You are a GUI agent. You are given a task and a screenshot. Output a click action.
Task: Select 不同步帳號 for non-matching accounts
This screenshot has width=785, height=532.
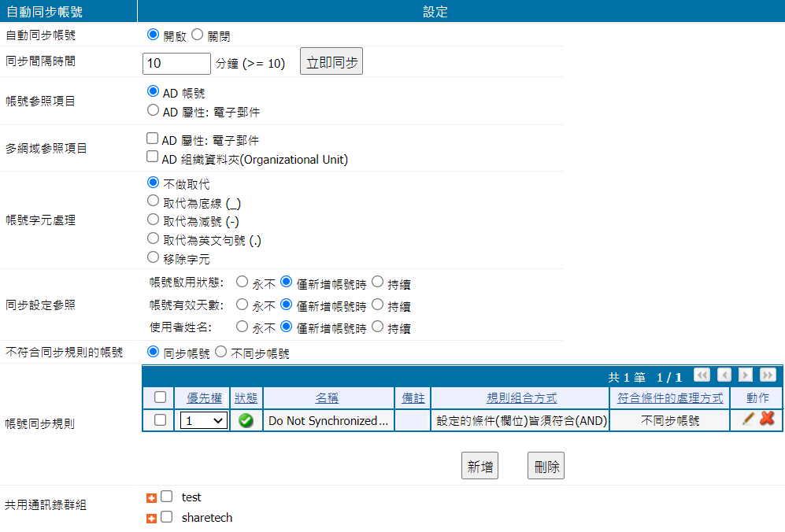(x=221, y=353)
